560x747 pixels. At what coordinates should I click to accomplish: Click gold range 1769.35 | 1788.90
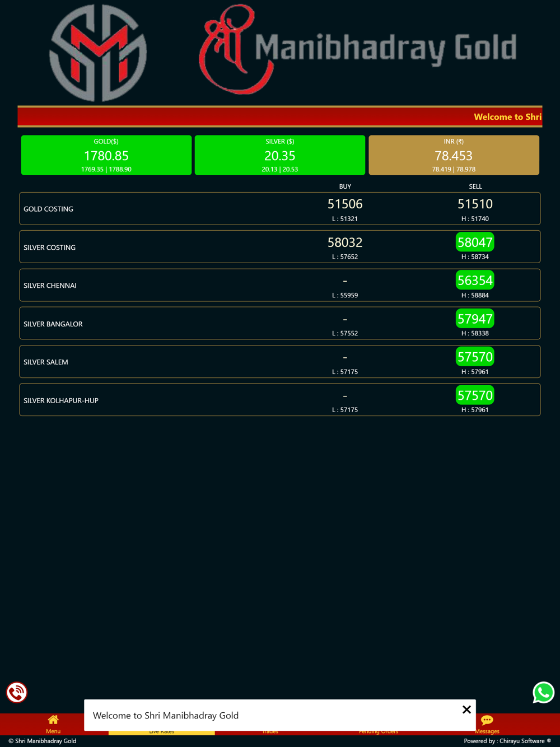[106, 169]
